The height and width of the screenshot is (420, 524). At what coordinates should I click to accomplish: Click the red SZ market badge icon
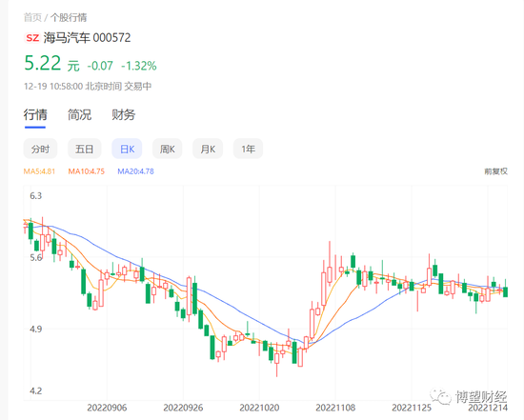32,38
